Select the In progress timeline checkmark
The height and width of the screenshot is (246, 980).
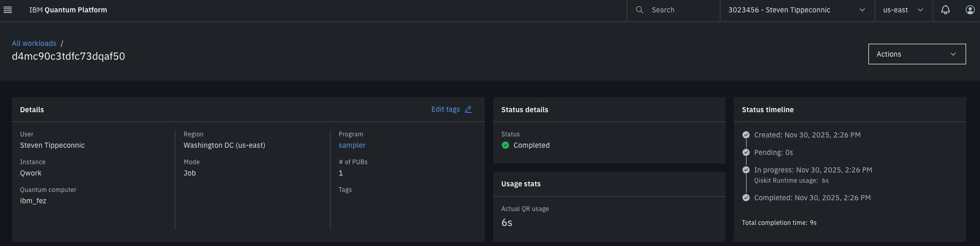pos(746,170)
